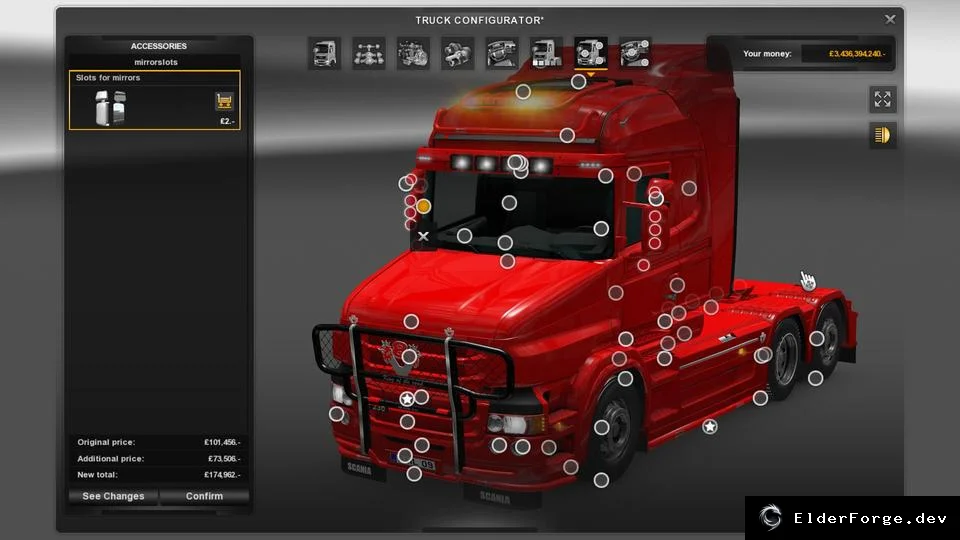Select the slot on the Scania grille emblem
Image resolution: width=960 pixels, height=540 pixels.
point(410,356)
